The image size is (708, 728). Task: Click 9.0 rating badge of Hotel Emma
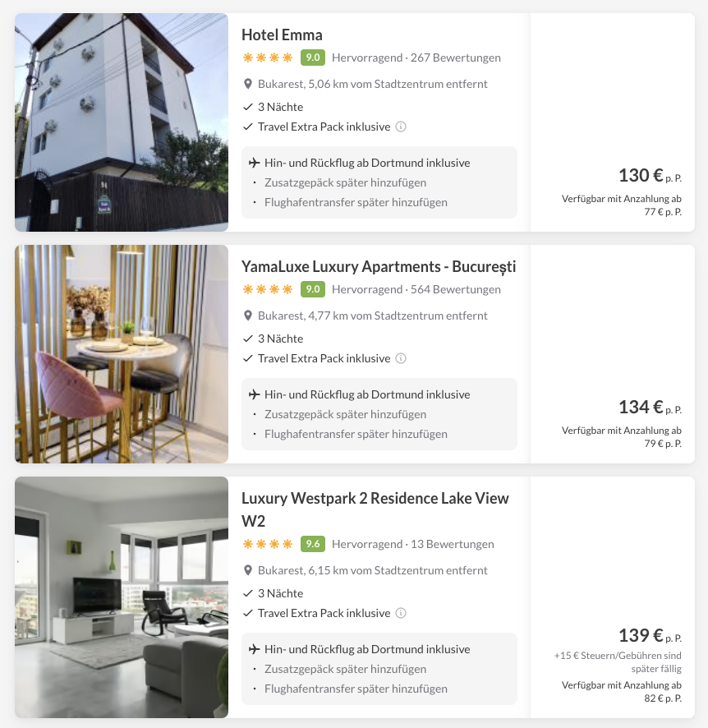click(x=313, y=58)
